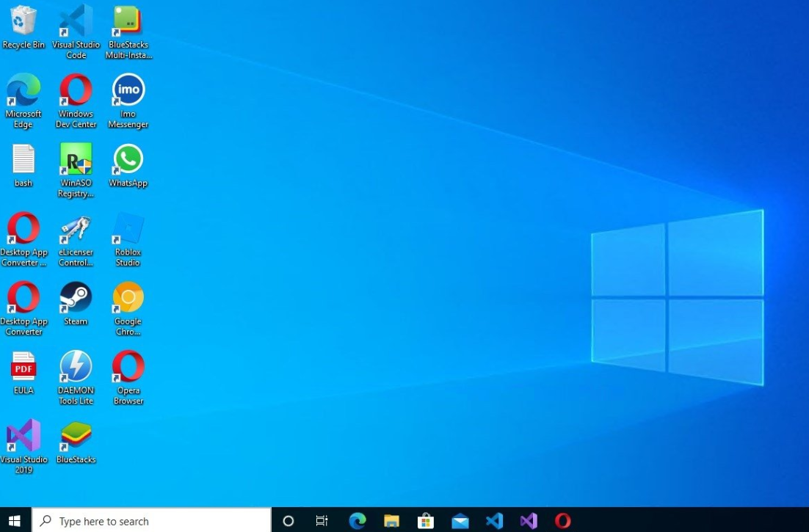Viewport: 809px width, 532px height.
Task: Select the Recycle Bin desktop icon
Action: (23, 28)
